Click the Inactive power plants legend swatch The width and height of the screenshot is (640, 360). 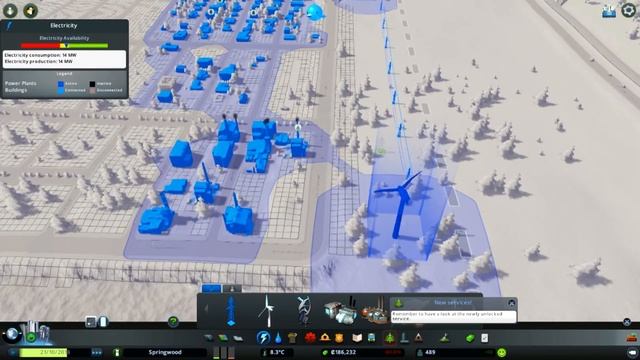pos(92,84)
